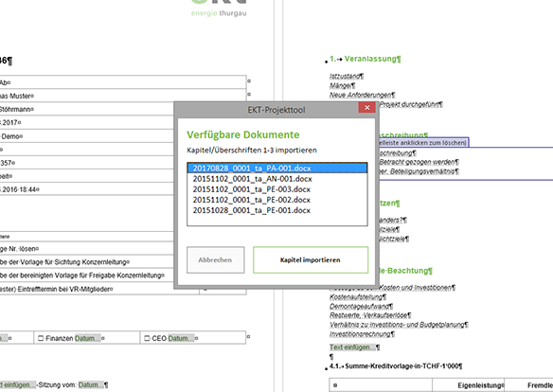Click Kapitel importieren button

pos(311,259)
